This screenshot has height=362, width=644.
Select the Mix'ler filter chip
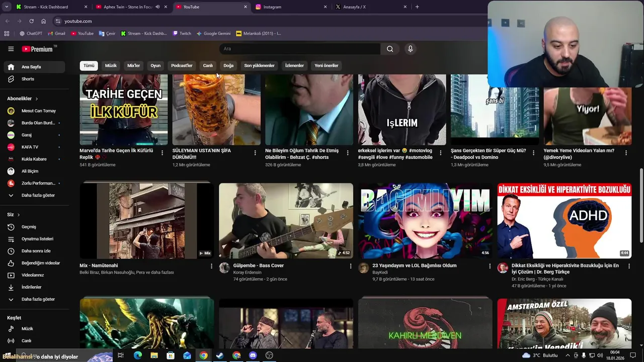tap(133, 65)
